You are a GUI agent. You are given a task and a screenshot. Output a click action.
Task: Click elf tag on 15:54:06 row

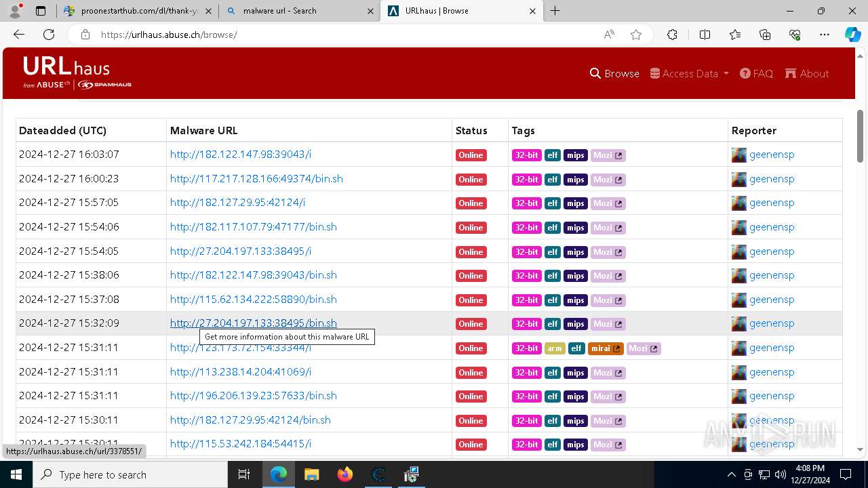[x=553, y=228]
